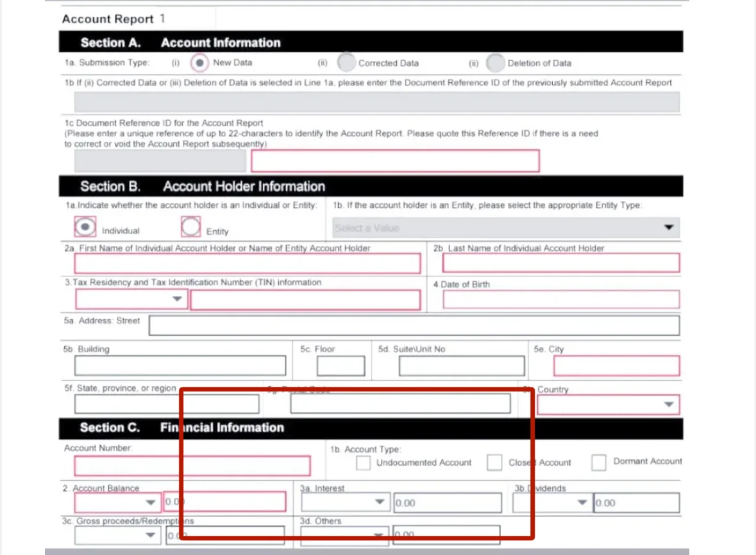Click the Account Report Reference ID field

[x=395, y=160]
